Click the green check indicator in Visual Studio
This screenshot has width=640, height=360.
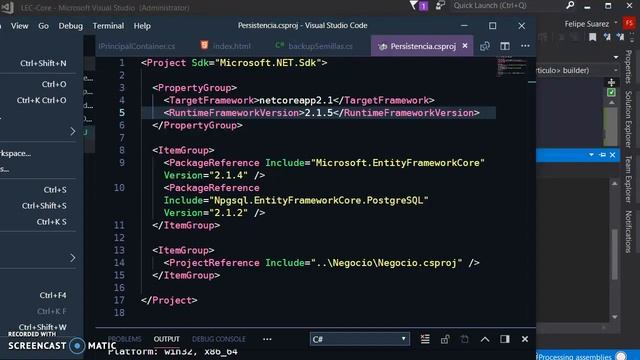point(611,93)
